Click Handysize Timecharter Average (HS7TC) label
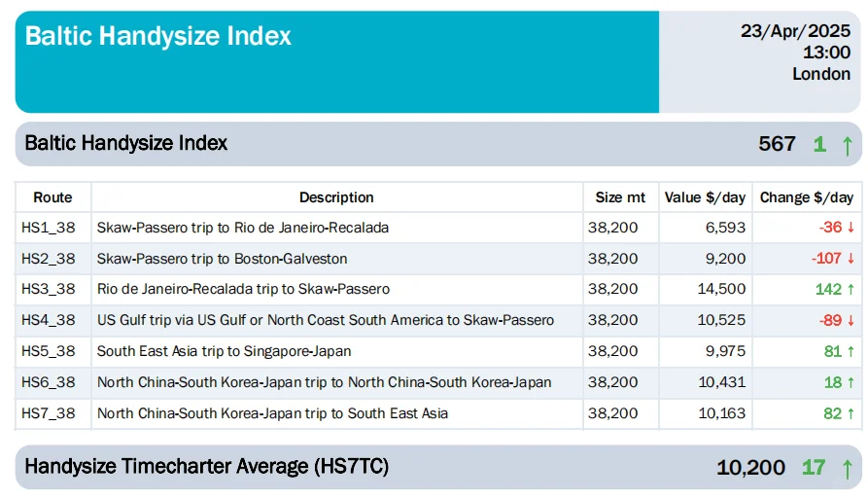 (206, 467)
